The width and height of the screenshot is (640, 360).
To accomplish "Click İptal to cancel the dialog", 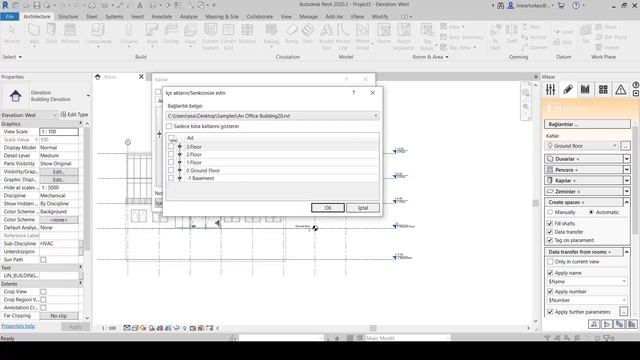I will pos(363,208).
